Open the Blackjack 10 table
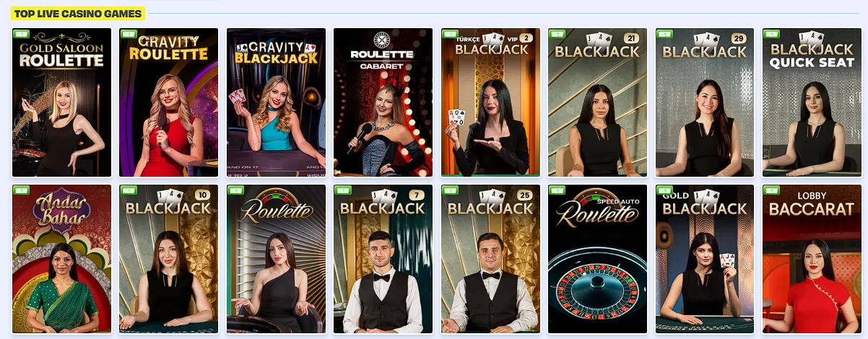 pos(168,259)
